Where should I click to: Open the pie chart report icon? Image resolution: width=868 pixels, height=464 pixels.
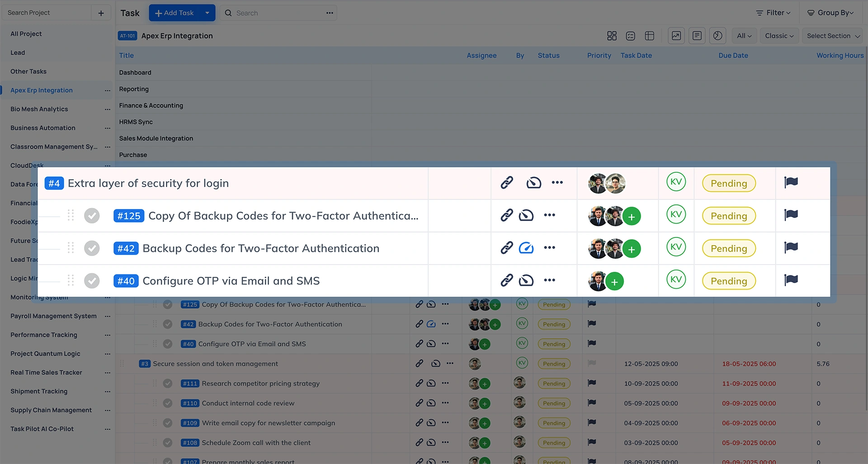click(717, 36)
